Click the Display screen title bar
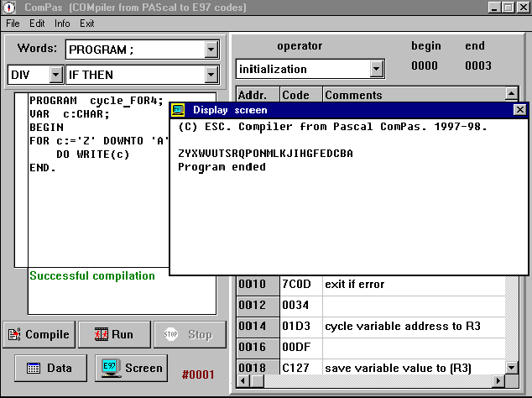Image resolution: width=532 pixels, height=398 pixels. tap(348, 110)
